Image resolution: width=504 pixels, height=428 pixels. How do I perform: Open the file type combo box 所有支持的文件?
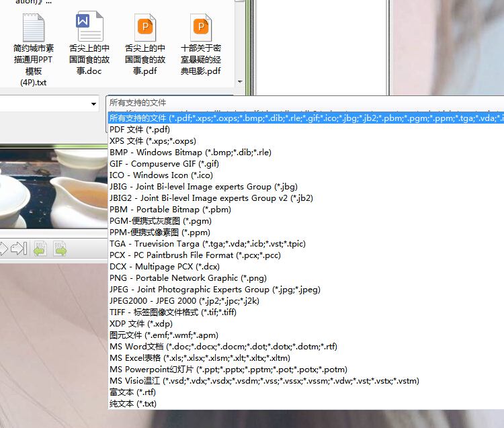point(304,103)
